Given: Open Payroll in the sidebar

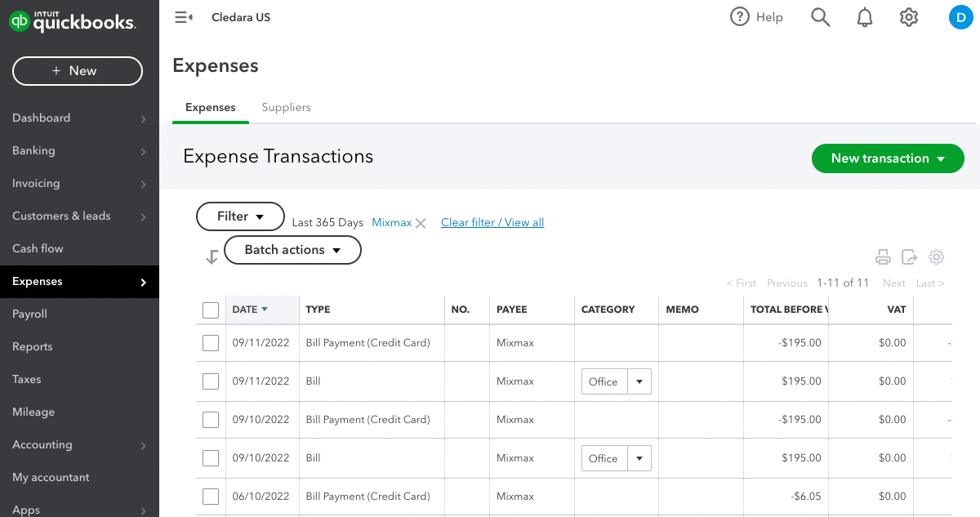Looking at the screenshot, I should 29,314.
